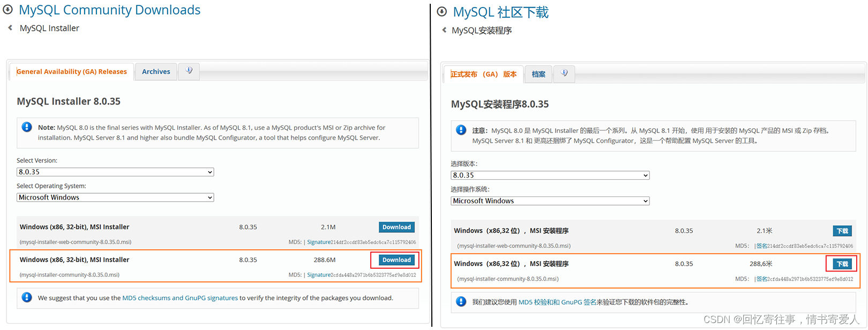Click blue info icon in 注意 box

[x=461, y=130]
